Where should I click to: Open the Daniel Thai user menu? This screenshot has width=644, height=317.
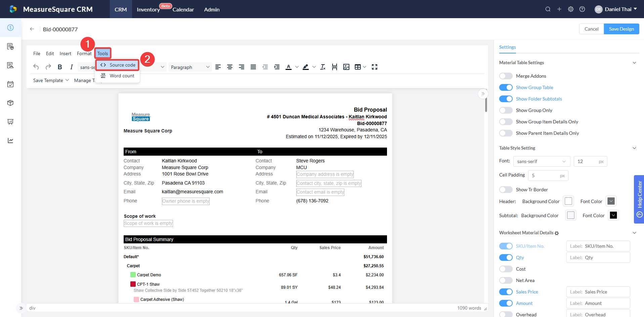[x=616, y=9]
